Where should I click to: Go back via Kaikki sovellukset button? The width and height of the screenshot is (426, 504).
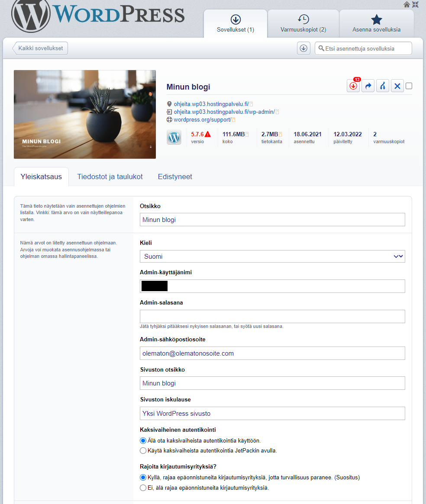[40, 48]
